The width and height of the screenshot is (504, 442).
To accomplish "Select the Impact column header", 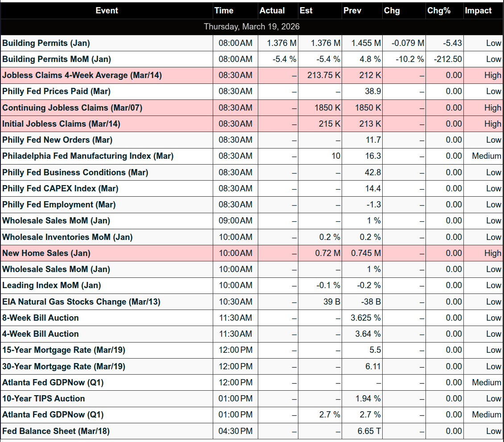I will (478, 11).
